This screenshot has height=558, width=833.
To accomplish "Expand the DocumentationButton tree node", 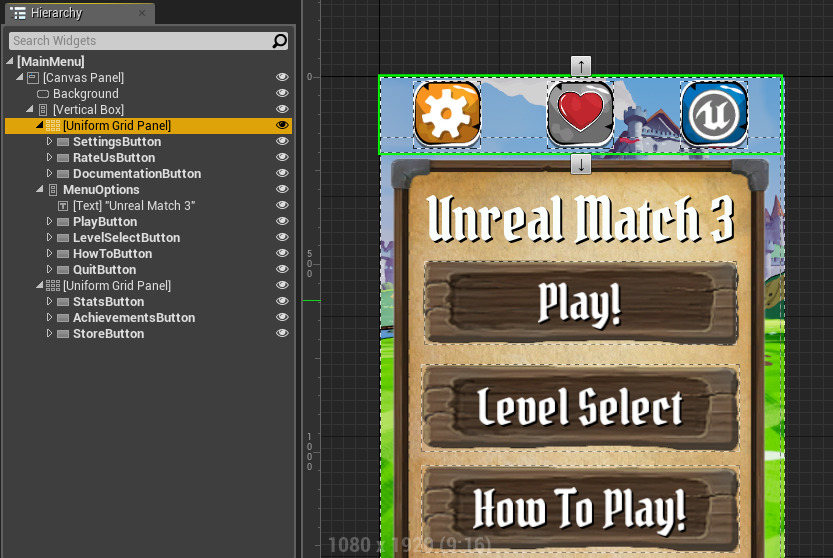I will [49, 173].
